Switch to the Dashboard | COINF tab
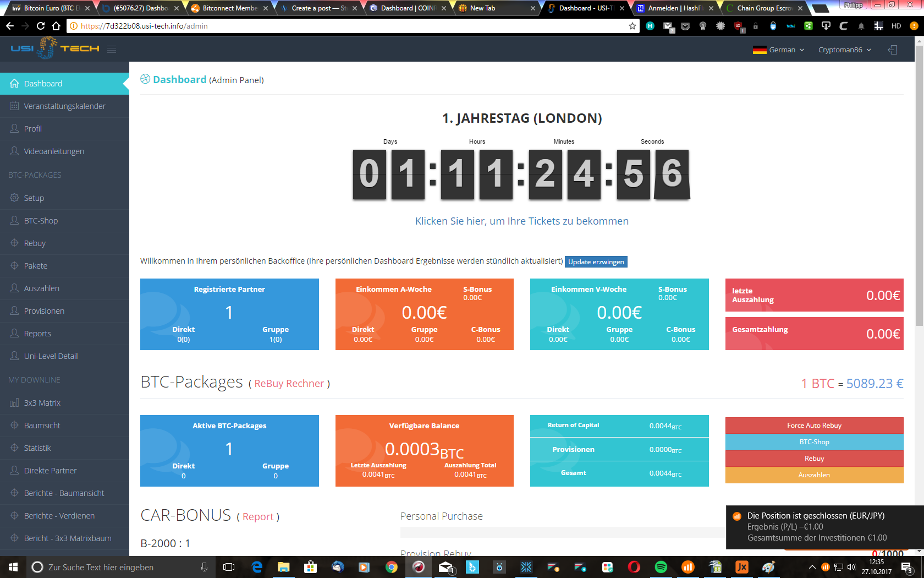The width and height of the screenshot is (924, 578). [408, 8]
